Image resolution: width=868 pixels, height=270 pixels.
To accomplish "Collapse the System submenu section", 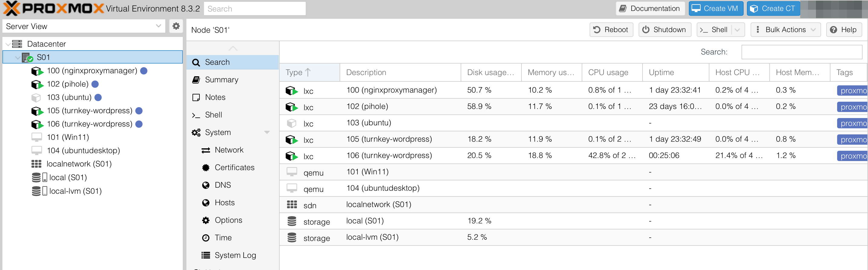I will click(x=267, y=133).
